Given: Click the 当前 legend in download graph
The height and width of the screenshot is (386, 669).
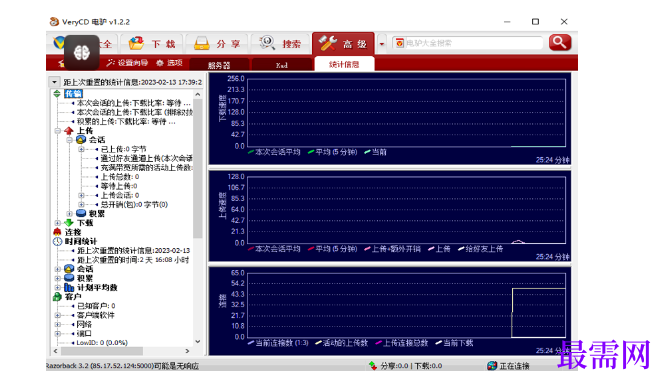Looking at the screenshot, I should [375, 152].
